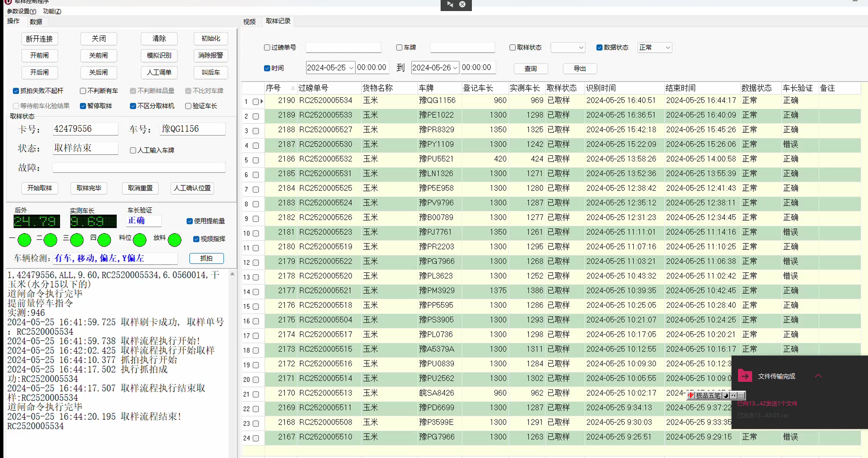Toggle 视频指挥 checkbox
Screen dimensions: 868x458
196,239
